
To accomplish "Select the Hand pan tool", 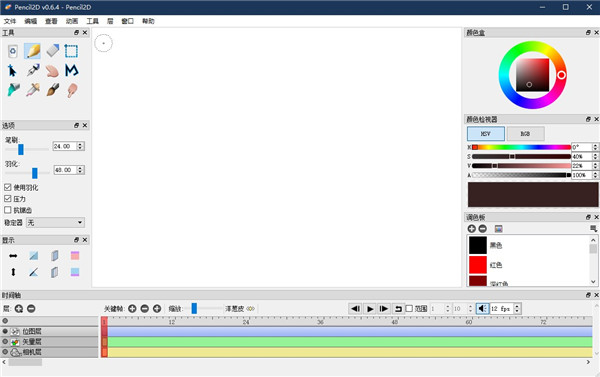I will [x=52, y=71].
